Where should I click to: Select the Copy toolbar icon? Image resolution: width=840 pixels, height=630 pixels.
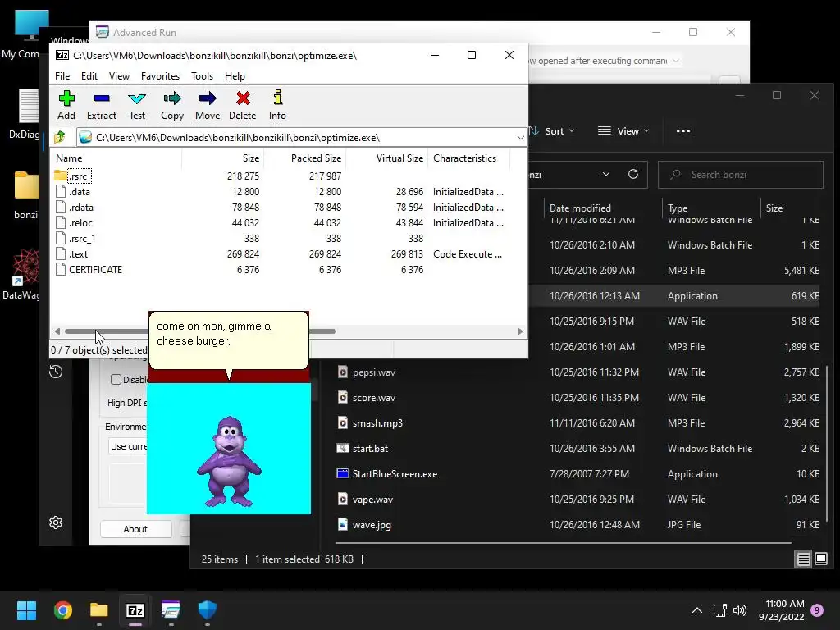pos(172,105)
